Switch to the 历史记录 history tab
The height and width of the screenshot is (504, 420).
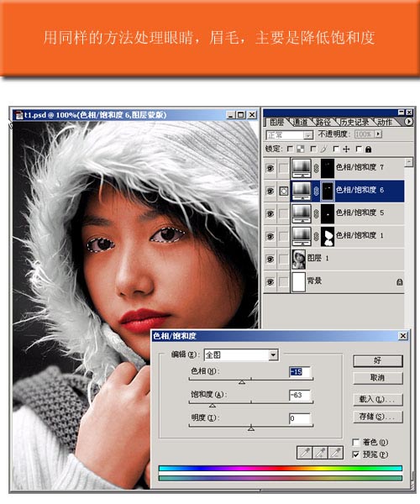(x=354, y=122)
